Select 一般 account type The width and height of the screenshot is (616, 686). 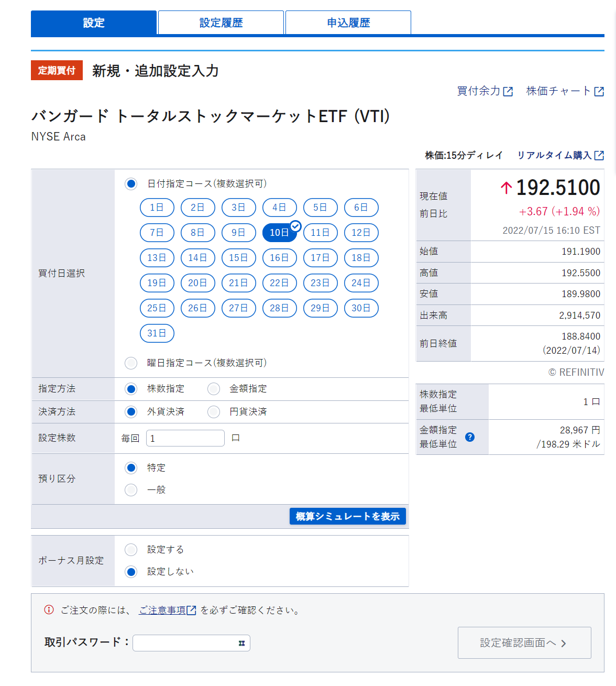(131, 490)
